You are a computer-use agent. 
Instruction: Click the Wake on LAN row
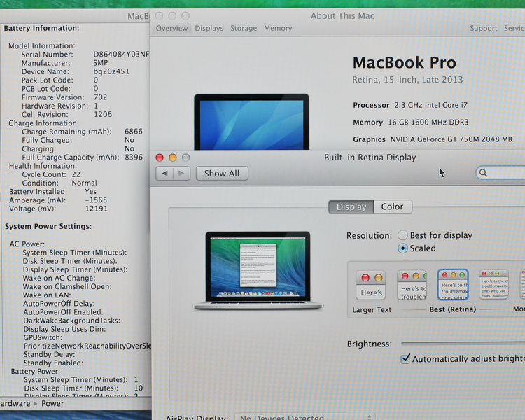[47, 295]
